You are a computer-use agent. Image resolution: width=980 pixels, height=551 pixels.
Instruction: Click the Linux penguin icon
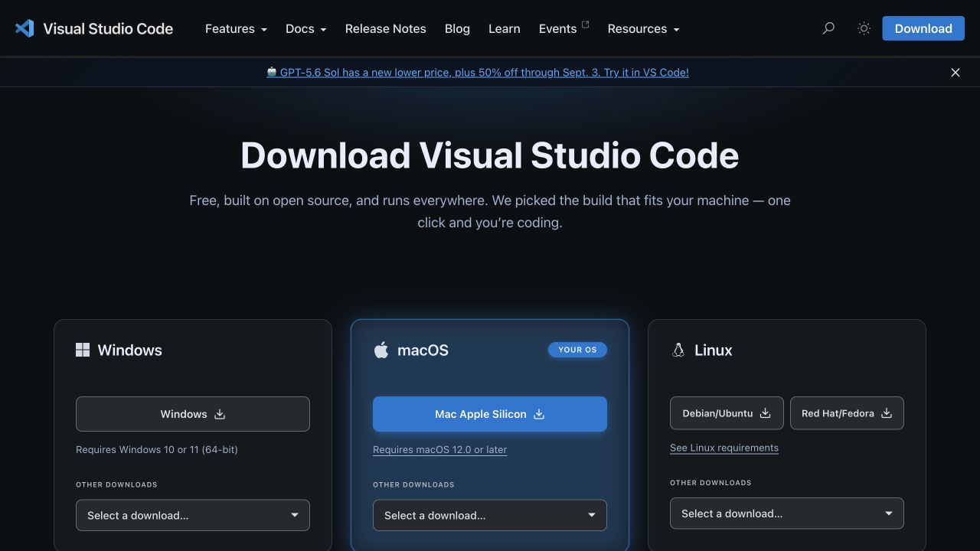coord(678,350)
